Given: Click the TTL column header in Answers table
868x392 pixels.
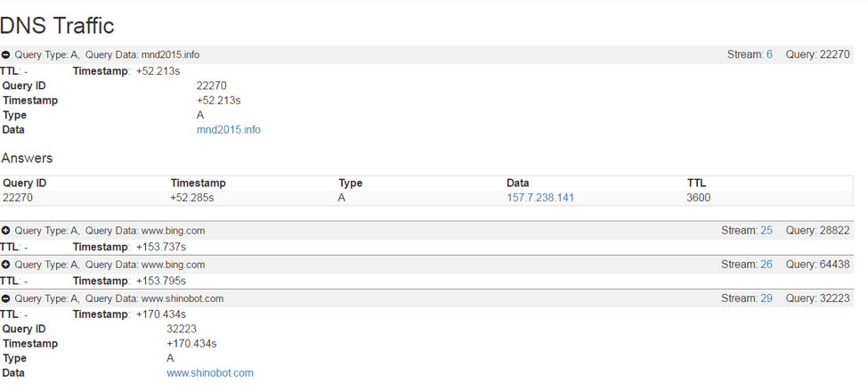Looking at the screenshot, I should click(x=696, y=184).
